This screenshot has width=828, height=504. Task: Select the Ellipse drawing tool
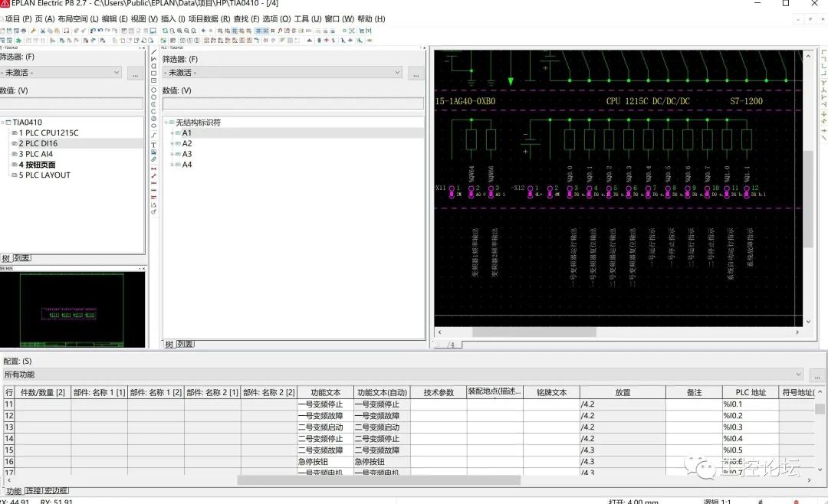point(153,125)
